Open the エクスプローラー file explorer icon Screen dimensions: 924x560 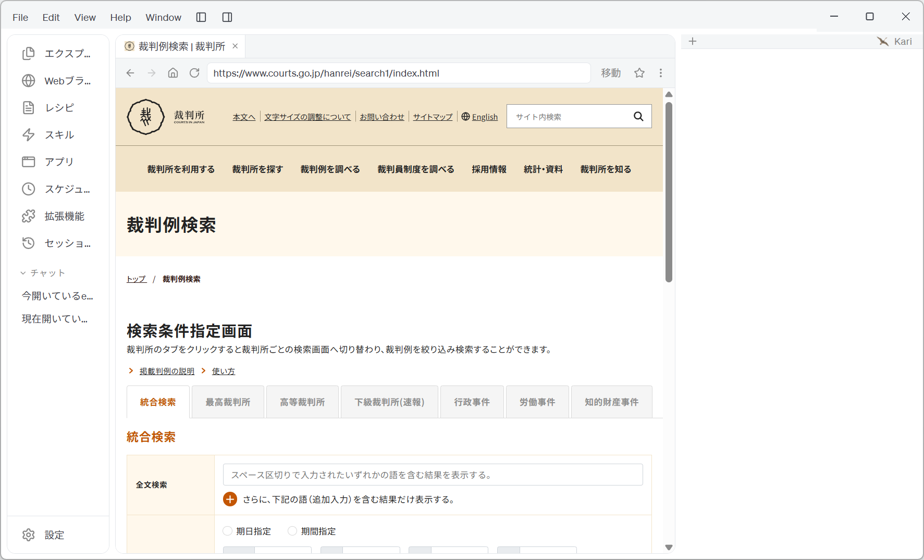coord(28,54)
